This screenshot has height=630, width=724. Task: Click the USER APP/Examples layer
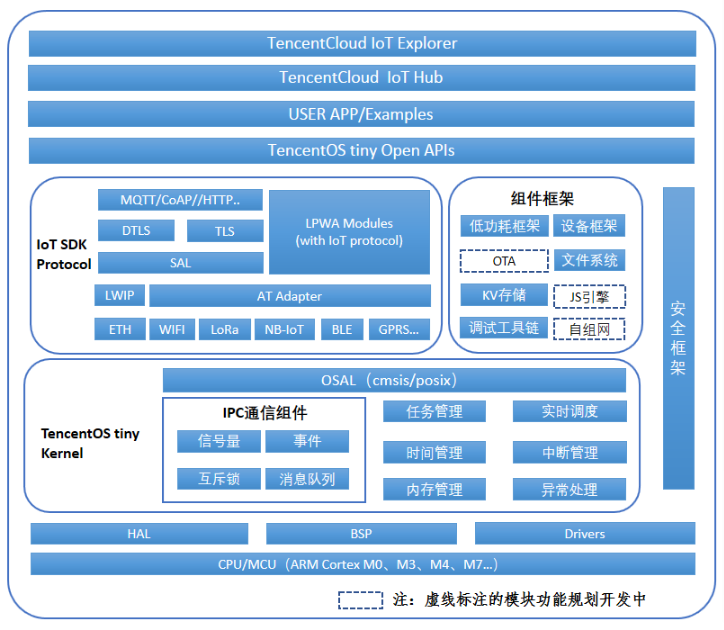tap(361, 114)
